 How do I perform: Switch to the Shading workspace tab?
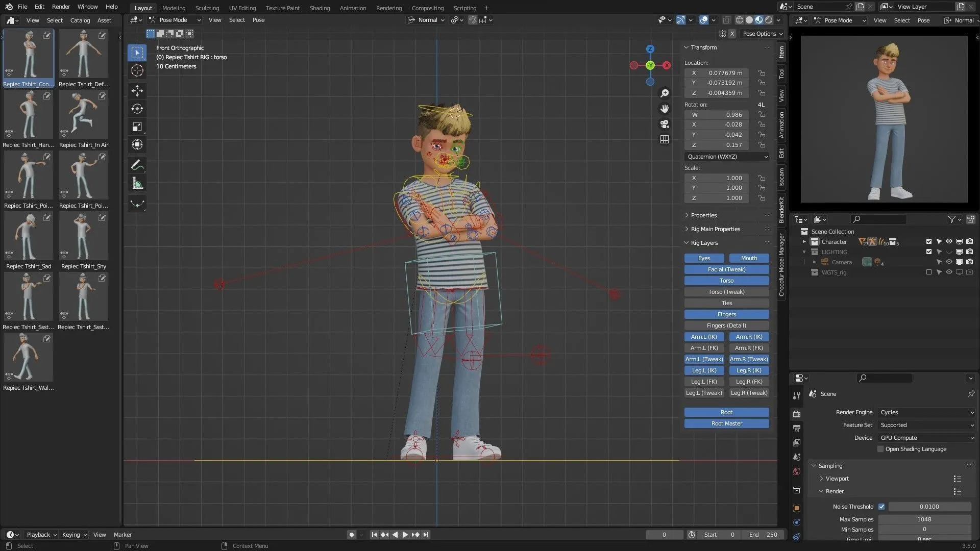(320, 8)
